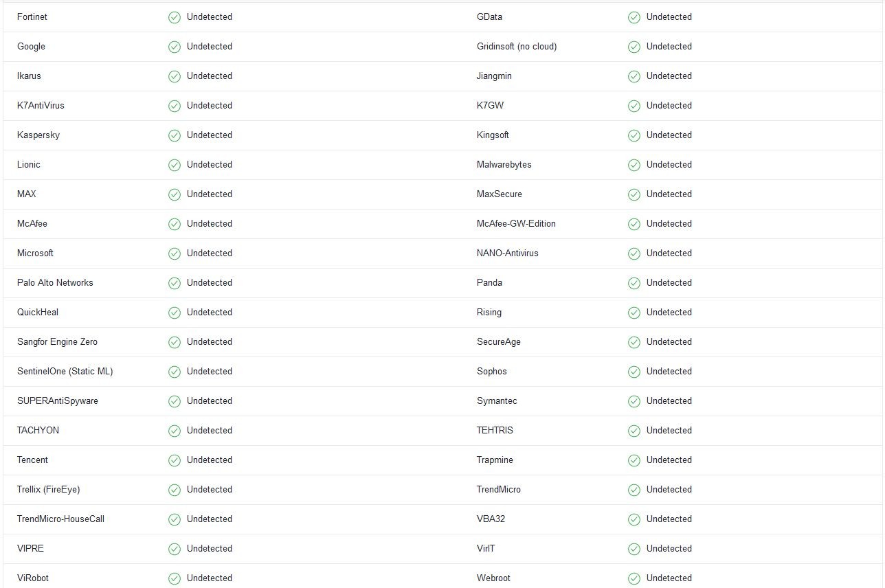Click the Gridinsoft (no cloud) label
Screen dimensions: 885x588
(517, 47)
